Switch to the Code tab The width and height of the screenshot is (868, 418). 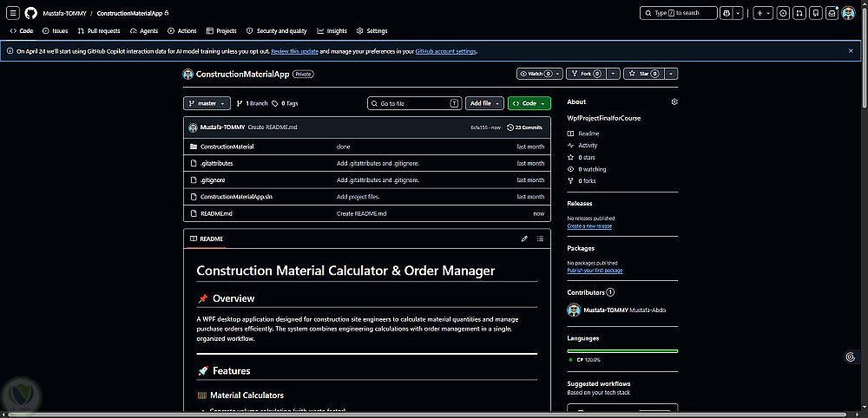point(22,31)
